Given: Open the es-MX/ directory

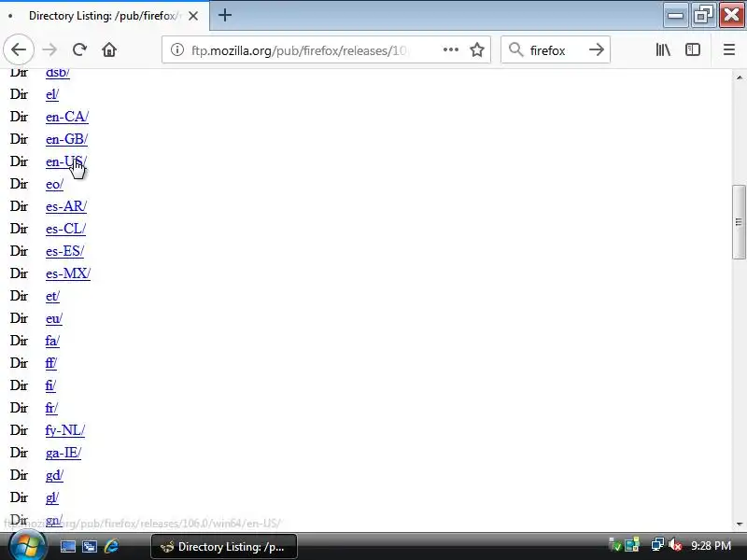Looking at the screenshot, I should pyautogui.click(x=68, y=273).
